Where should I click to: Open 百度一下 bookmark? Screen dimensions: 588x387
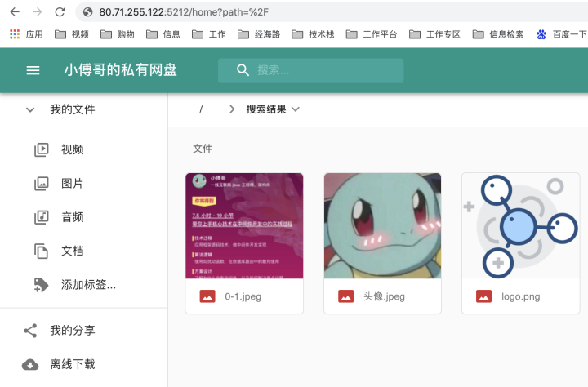[x=562, y=34]
